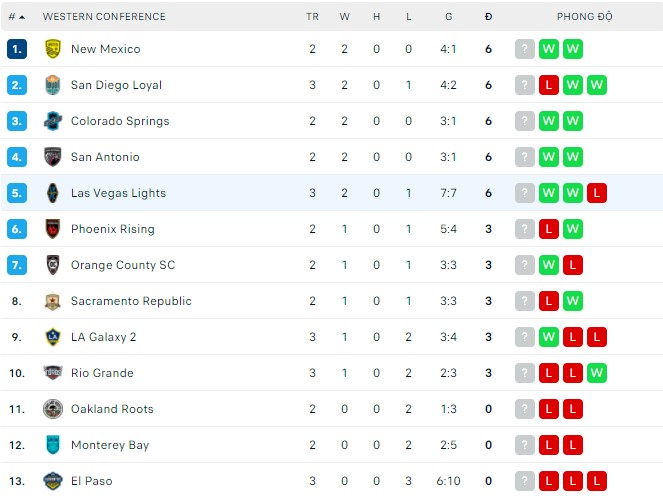The height and width of the screenshot is (496, 663).
Task: Click the Colorado Springs team crest
Action: tap(53, 121)
